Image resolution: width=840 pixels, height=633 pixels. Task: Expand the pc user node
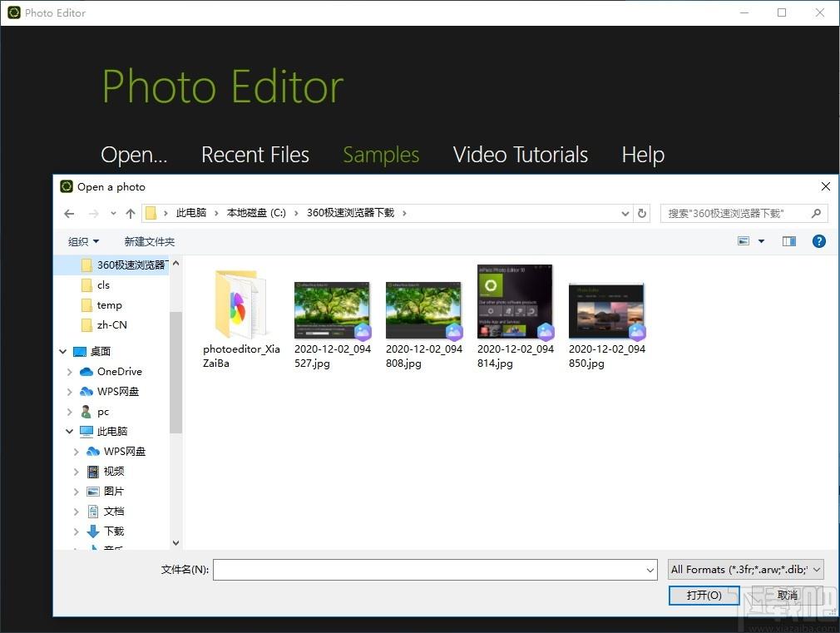click(x=70, y=412)
